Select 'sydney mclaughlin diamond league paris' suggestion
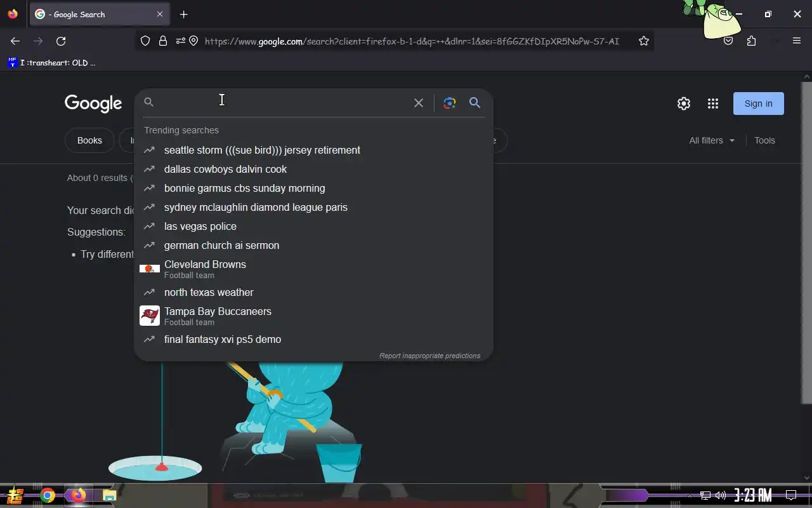812x508 pixels. [x=313, y=207]
